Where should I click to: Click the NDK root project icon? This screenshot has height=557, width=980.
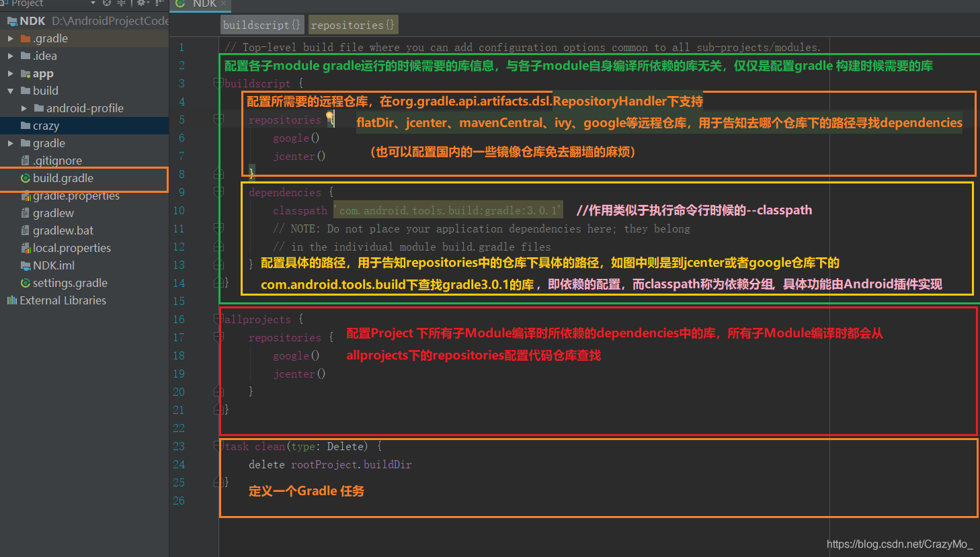12,21
